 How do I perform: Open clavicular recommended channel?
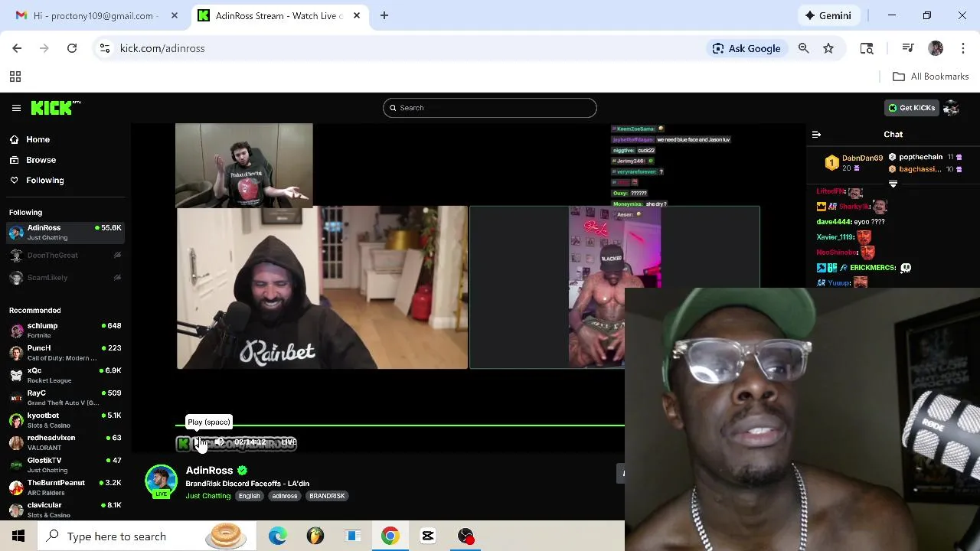(x=65, y=510)
